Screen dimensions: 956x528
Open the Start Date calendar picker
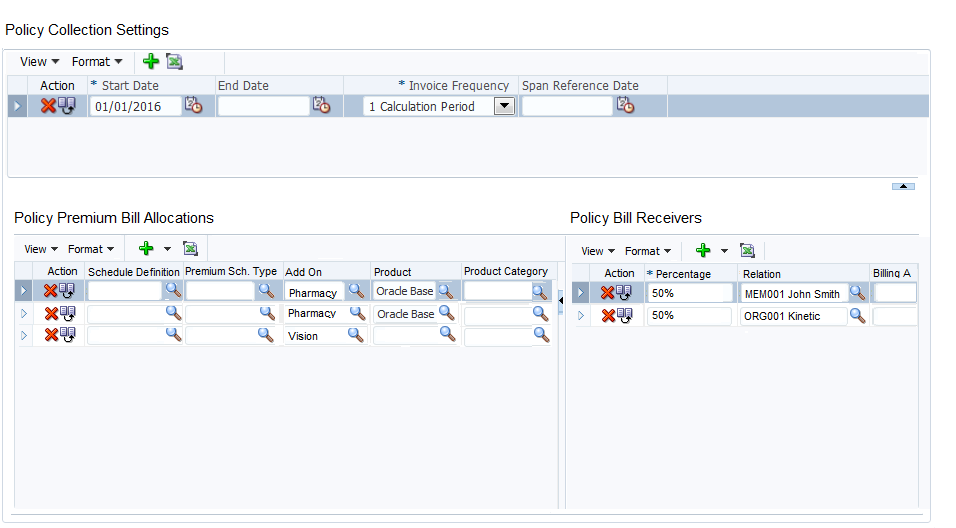tap(193, 105)
